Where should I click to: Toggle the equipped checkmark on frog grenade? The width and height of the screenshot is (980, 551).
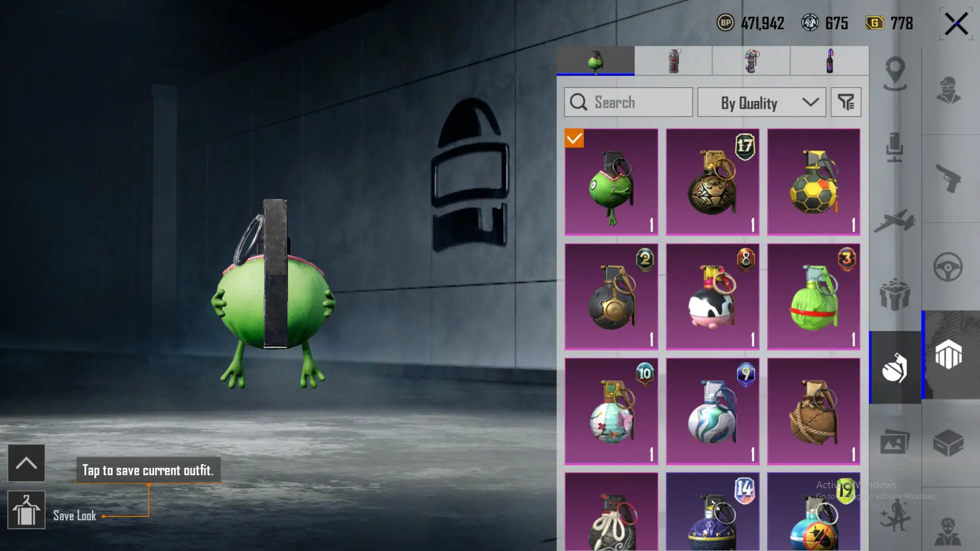574,138
